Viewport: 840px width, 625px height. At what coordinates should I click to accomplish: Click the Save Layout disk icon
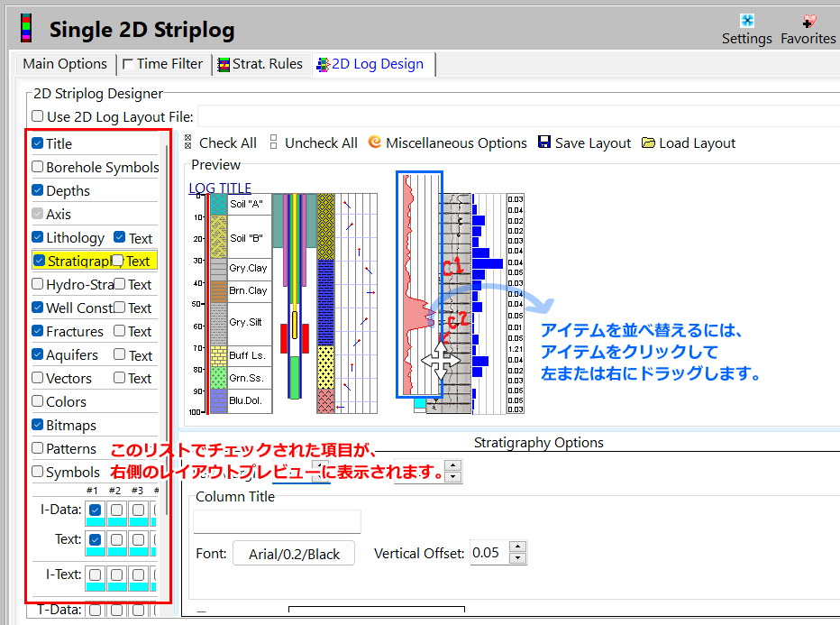click(x=544, y=142)
